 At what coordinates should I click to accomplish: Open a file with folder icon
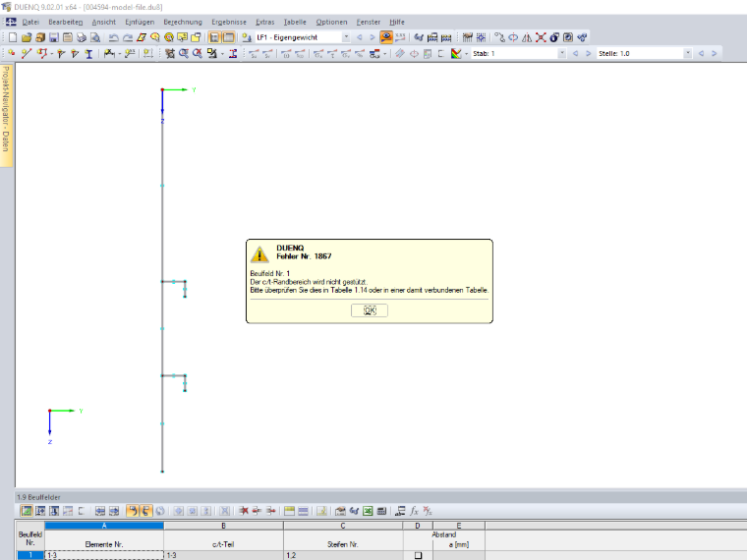(27, 37)
